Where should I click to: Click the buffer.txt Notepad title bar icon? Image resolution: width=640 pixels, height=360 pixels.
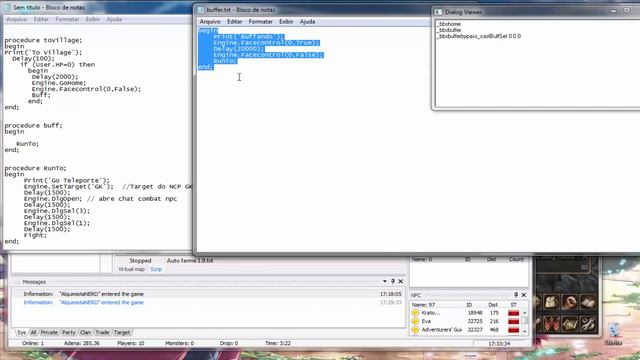pyautogui.click(x=201, y=10)
